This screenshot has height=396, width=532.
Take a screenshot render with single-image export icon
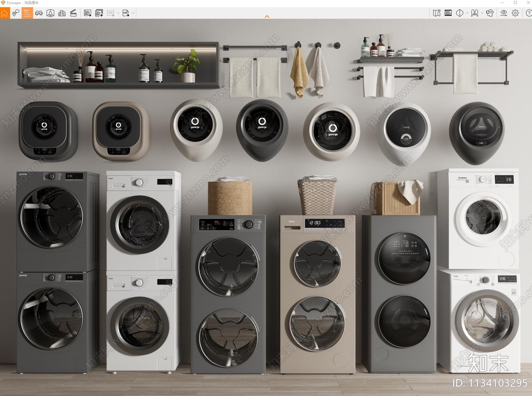coord(87,13)
